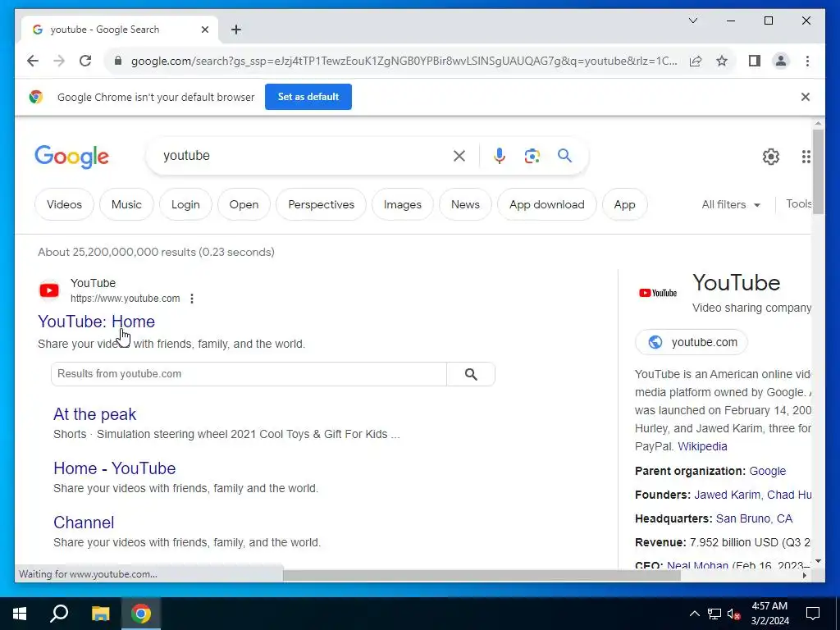
Task: Close the youtube - Google Search tab
Action: (204, 30)
